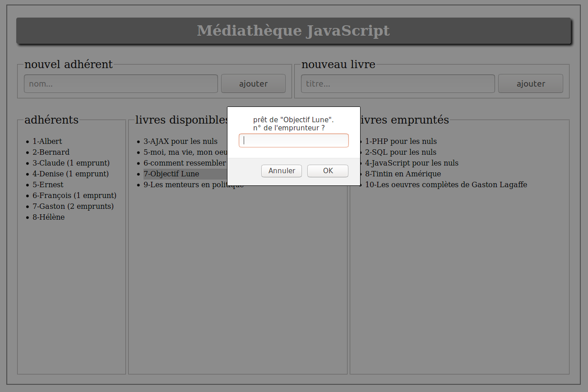Screen dimensions: 588x392
Task: Click borrowed book 1-PHP pour les nuls
Action: click(401, 141)
